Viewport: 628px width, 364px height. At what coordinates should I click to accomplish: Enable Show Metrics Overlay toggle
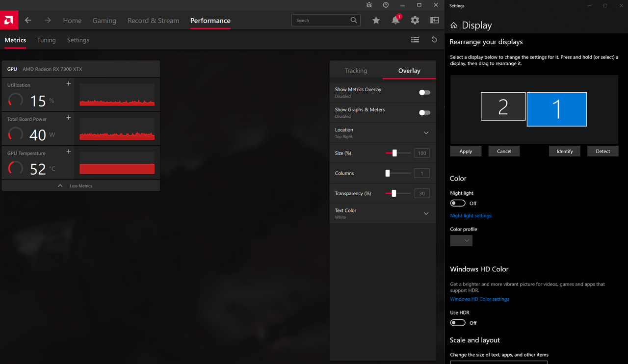424,93
